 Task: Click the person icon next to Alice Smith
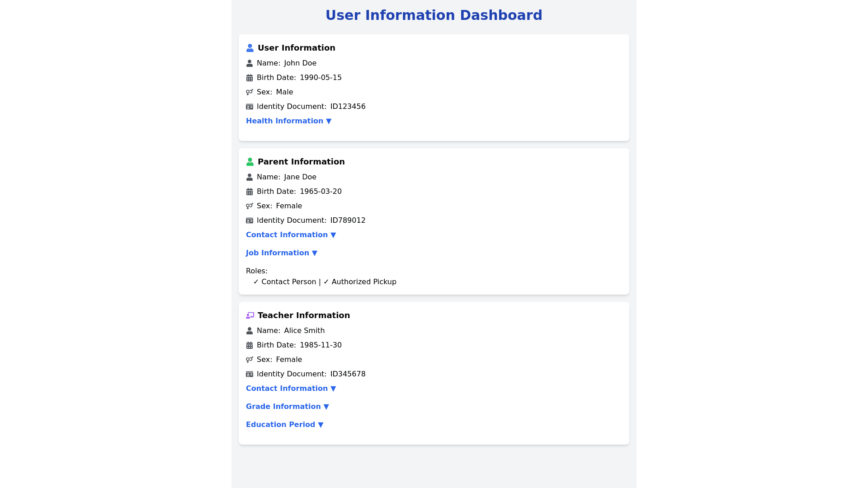pos(250,331)
